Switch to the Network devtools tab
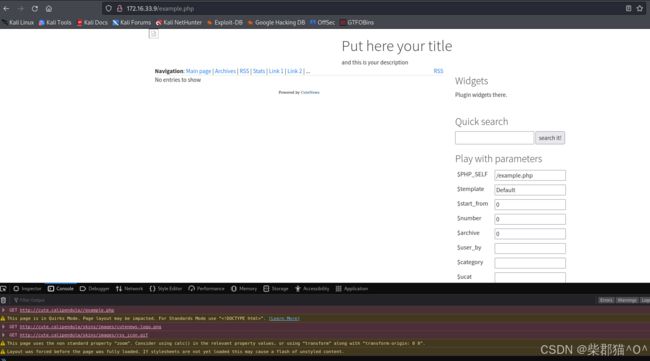The image size is (650, 361). click(x=129, y=288)
